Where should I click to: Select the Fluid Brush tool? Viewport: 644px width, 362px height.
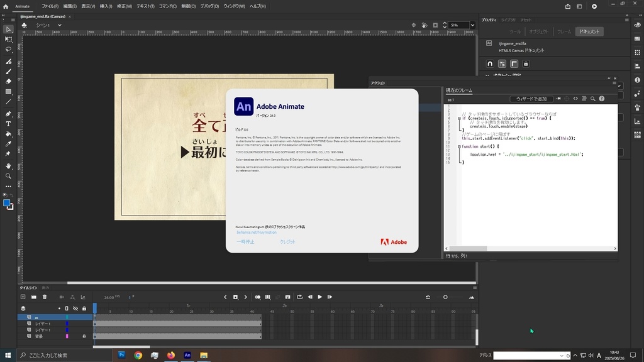(8, 62)
